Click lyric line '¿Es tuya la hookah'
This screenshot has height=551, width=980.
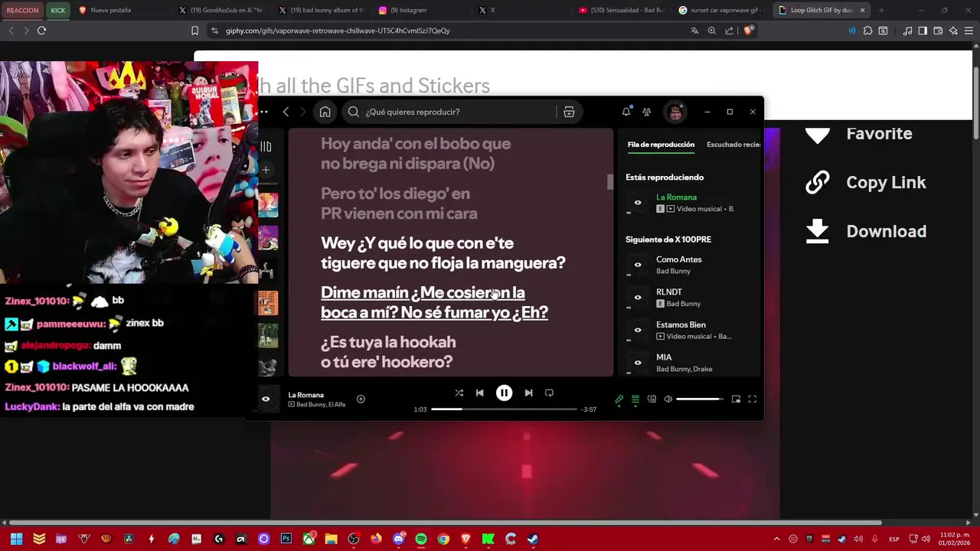tap(388, 351)
